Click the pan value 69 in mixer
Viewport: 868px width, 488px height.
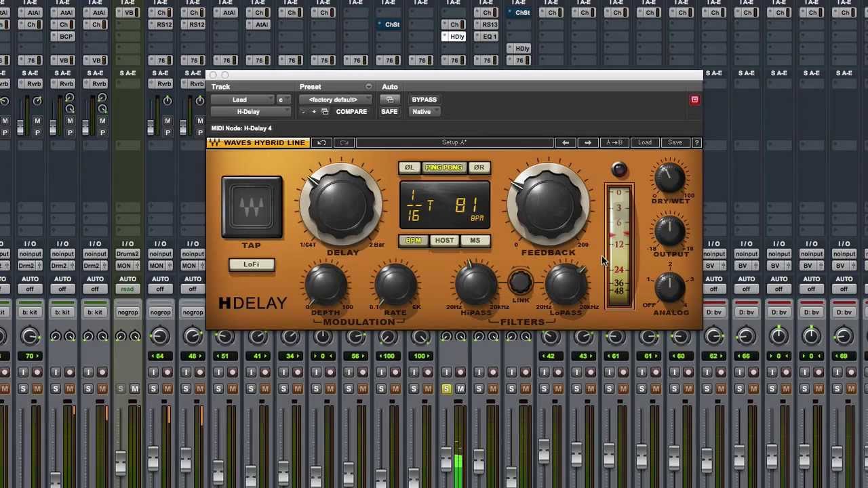click(x=844, y=356)
